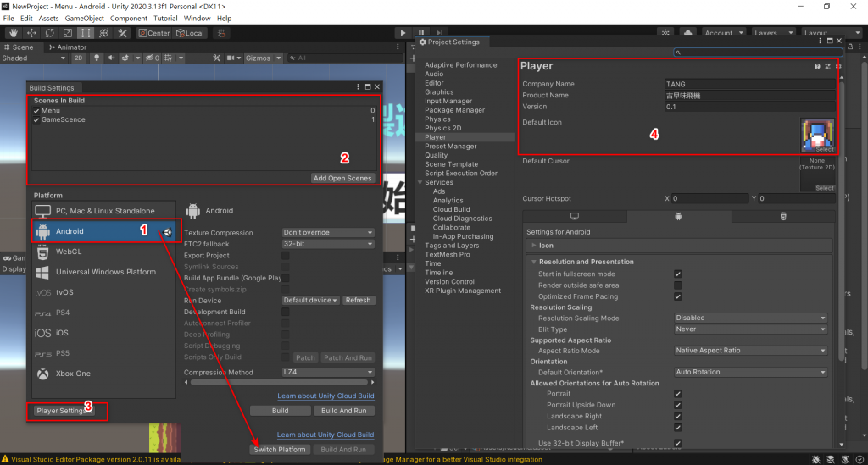Select PC, Mac & Linux Standalone platform
The image size is (868, 465).
[104, 211]
